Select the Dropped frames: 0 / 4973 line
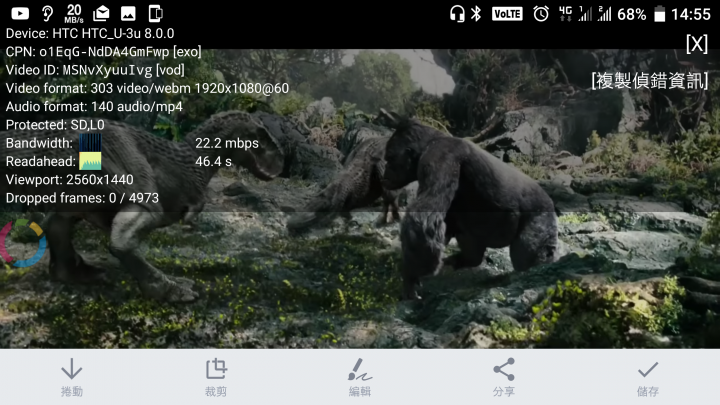The image size is (720, 405). click(x=82, y=198)
